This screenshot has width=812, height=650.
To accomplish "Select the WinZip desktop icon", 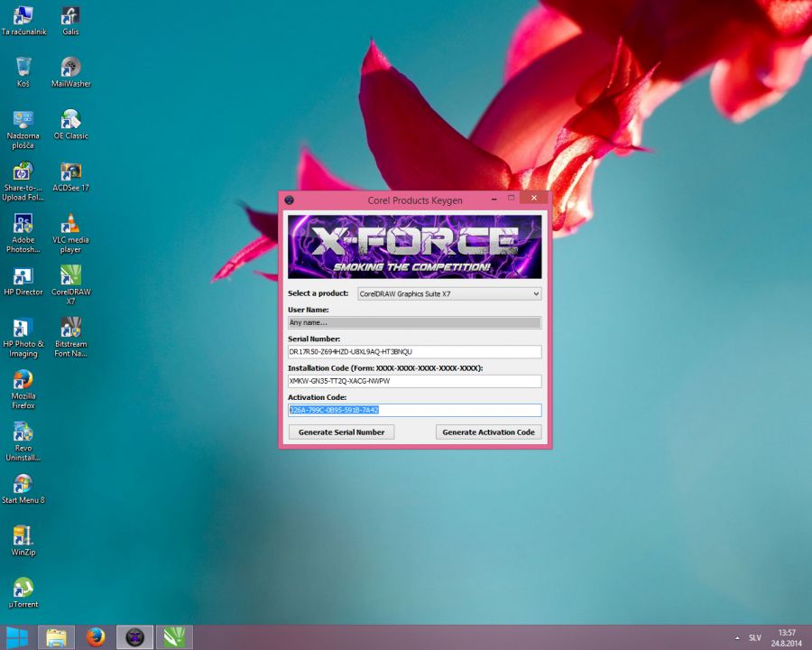I will 23,541.
